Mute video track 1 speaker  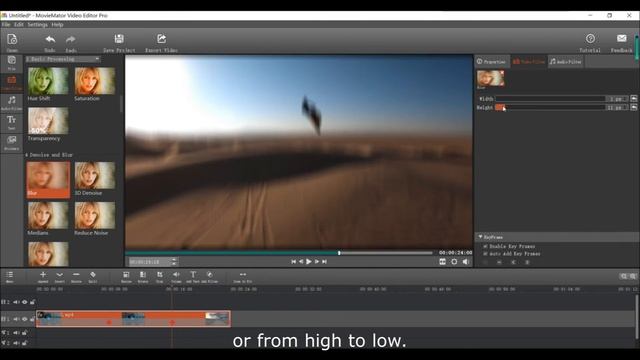pos(16,319)
